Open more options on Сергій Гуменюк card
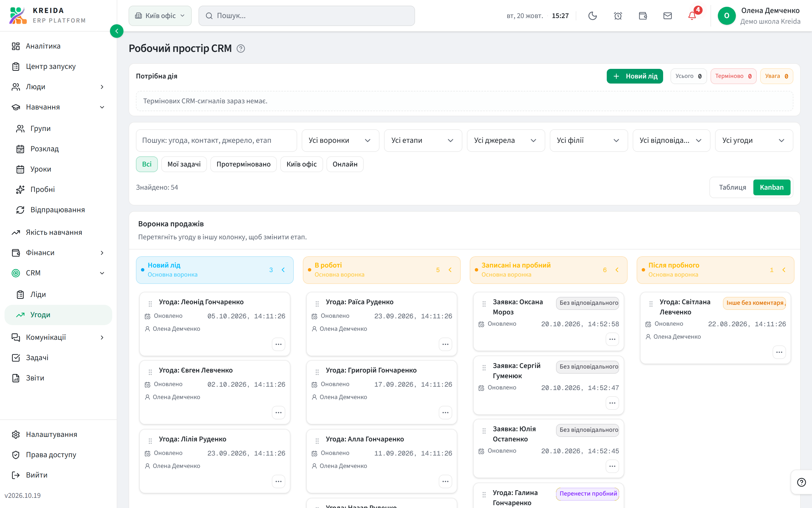Viewport: 812px width, 508px height. pos(612,403)
